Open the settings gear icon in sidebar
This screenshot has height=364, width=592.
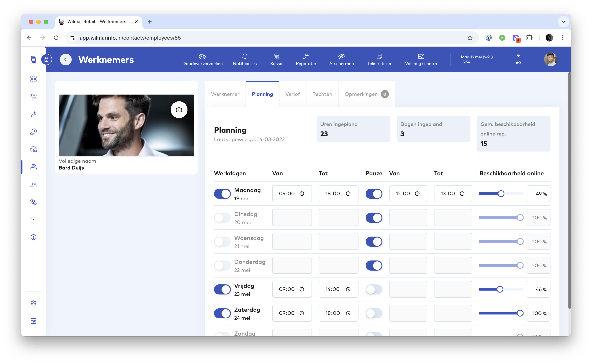point(33,303)
